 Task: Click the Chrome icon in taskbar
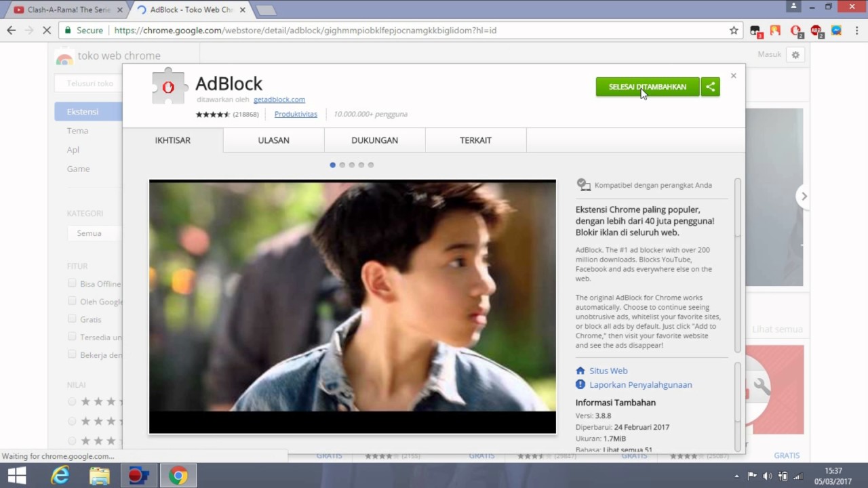point(178,476)
